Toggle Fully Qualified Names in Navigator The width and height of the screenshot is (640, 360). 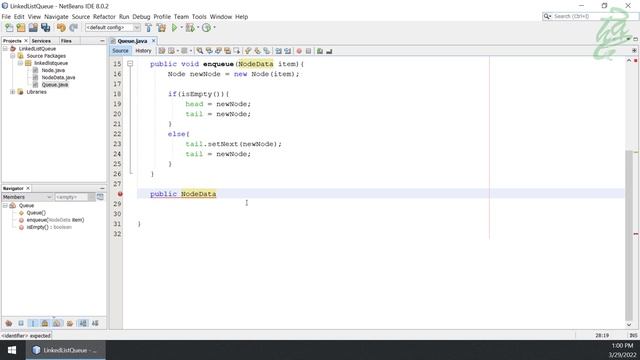[x=70, y=323]
